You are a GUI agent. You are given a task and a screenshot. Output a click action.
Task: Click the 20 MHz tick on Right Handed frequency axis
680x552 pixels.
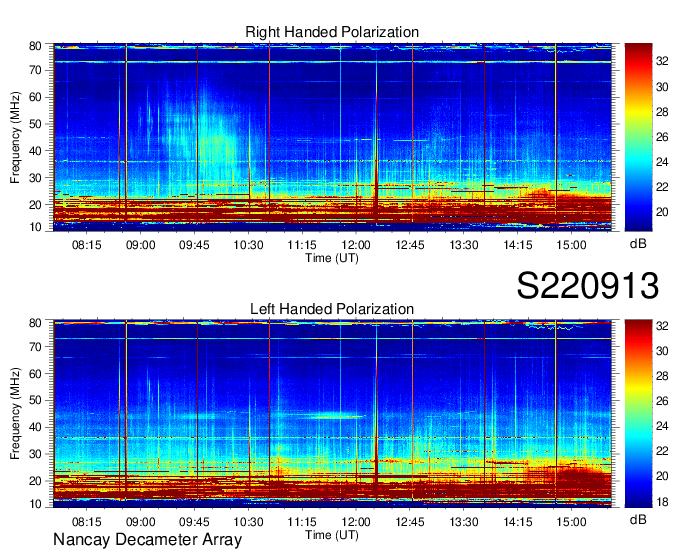pyautogui.click(x=36, y=205)
